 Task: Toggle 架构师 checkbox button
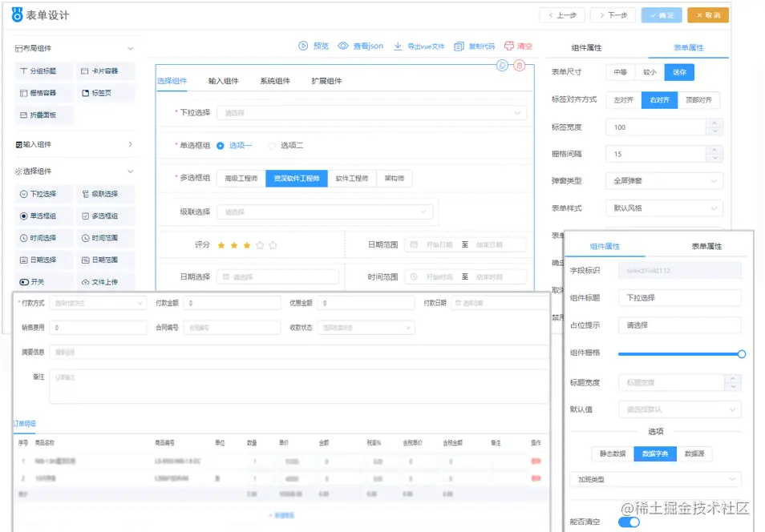click(395, 179)
